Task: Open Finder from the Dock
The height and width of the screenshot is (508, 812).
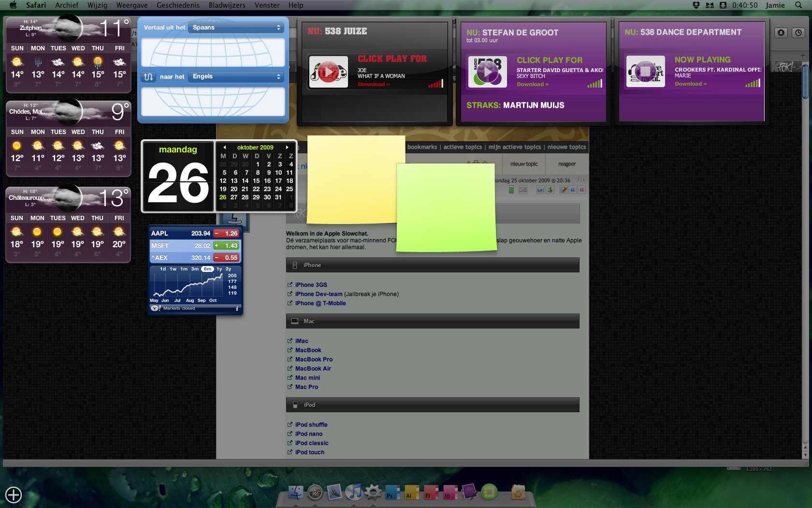Action: click(296, 493)
